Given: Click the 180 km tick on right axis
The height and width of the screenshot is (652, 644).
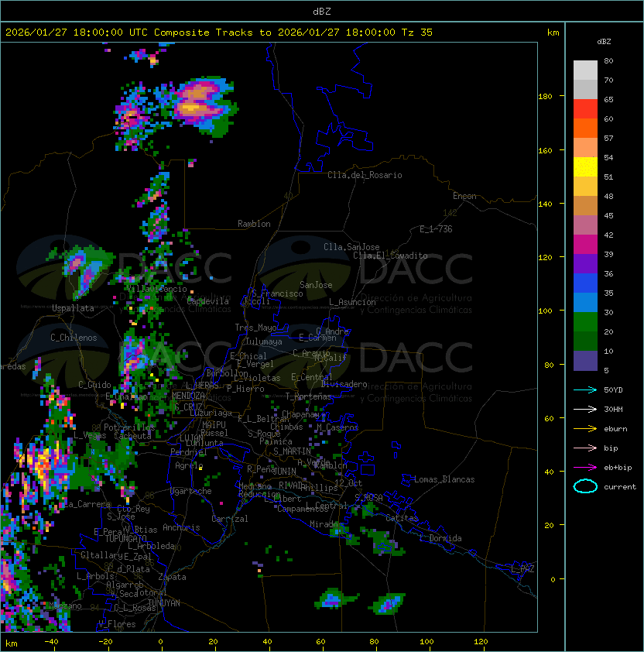Looking at the screenshot, I should [545, 96].
